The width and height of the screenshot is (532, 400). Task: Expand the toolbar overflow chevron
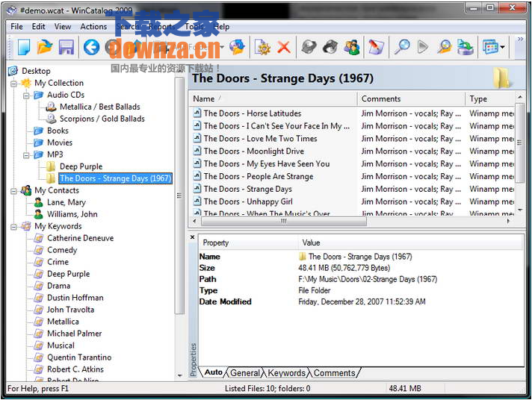coord(520,40)
